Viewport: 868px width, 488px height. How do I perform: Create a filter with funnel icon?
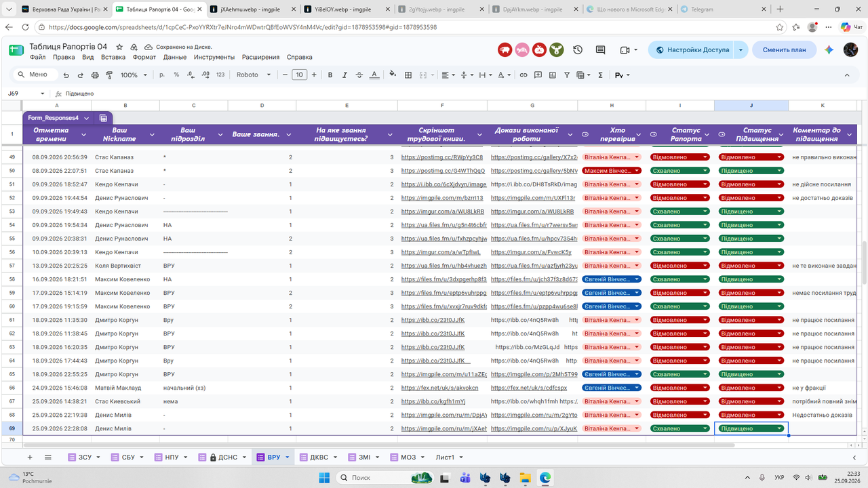(x=567, y=75)
